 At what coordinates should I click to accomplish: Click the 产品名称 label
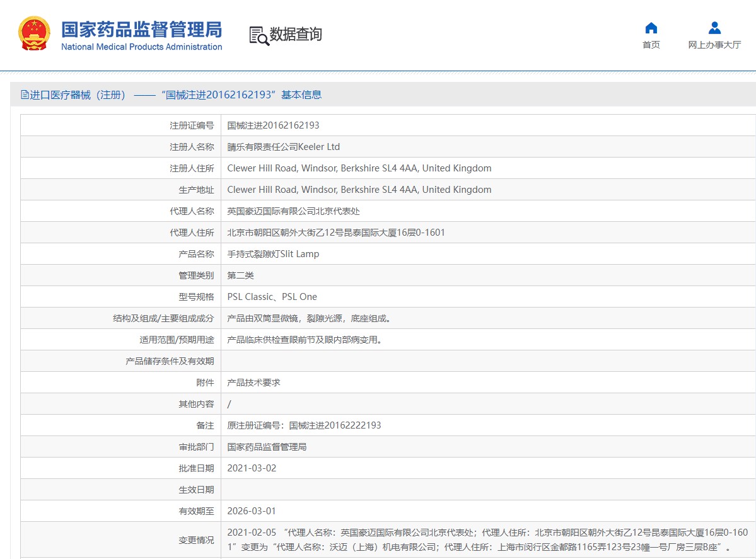click(x=196, y=254)
